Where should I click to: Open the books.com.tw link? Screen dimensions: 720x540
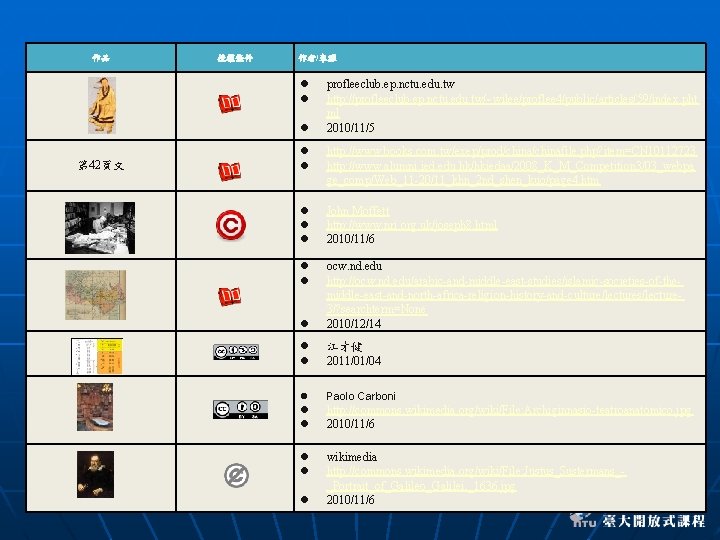(x=512, y=150)
